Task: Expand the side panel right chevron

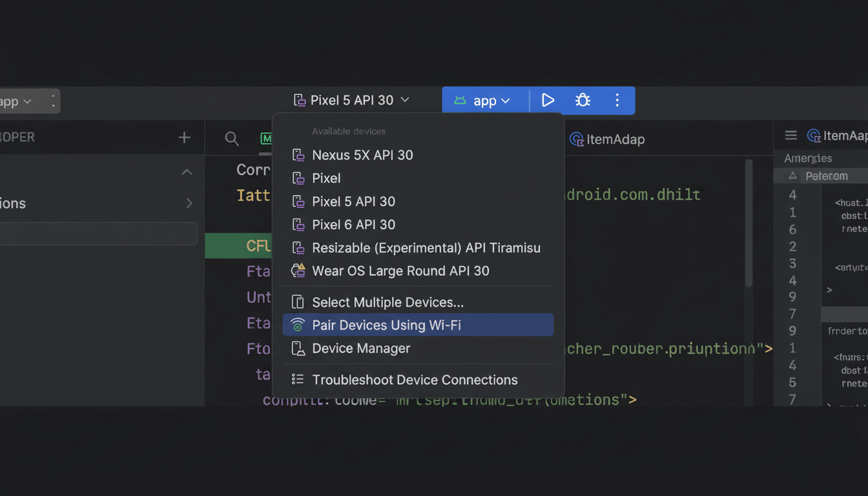Action: click(189, 203)
